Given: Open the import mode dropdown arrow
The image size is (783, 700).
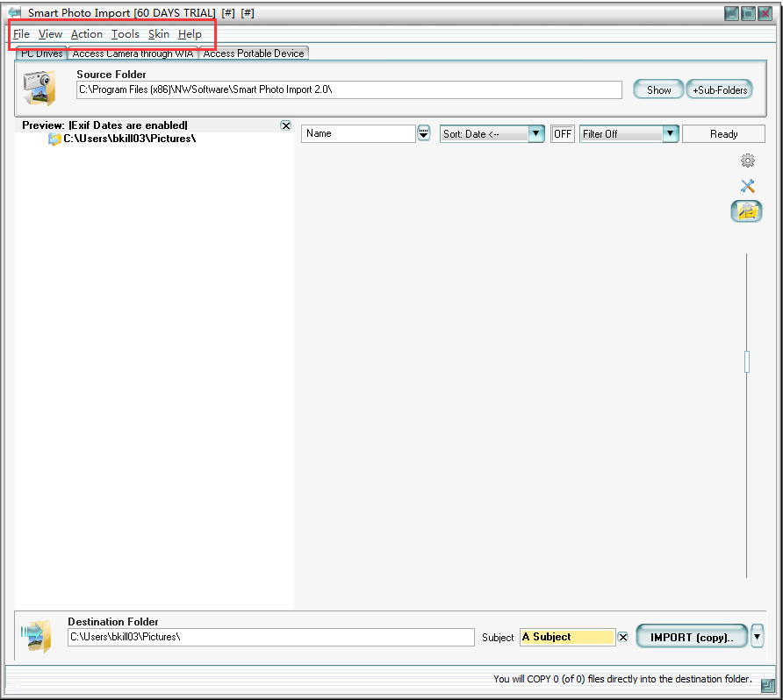Looking at the screenshot, I should coord(757,636).
